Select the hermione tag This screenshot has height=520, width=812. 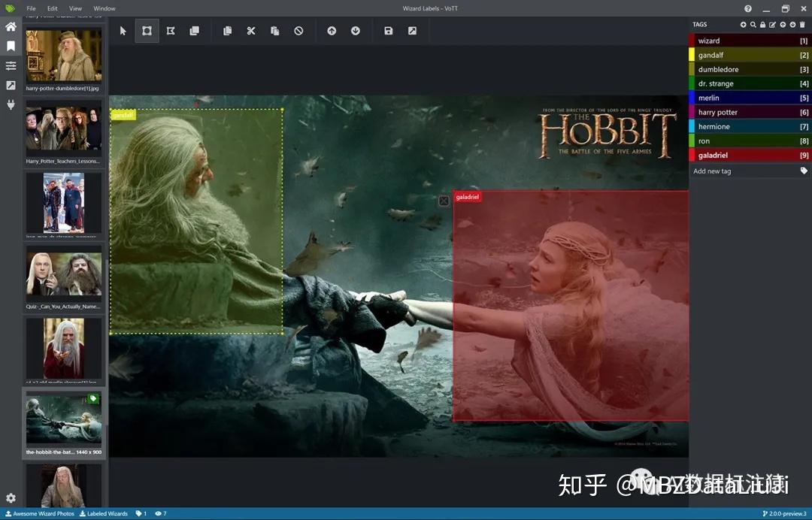pos(750,126)
